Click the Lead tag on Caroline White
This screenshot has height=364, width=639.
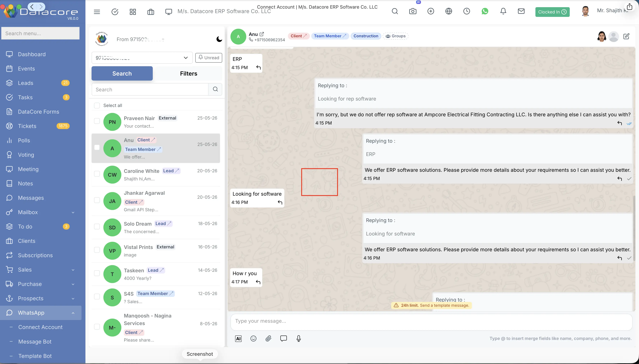tap(171, 171)
